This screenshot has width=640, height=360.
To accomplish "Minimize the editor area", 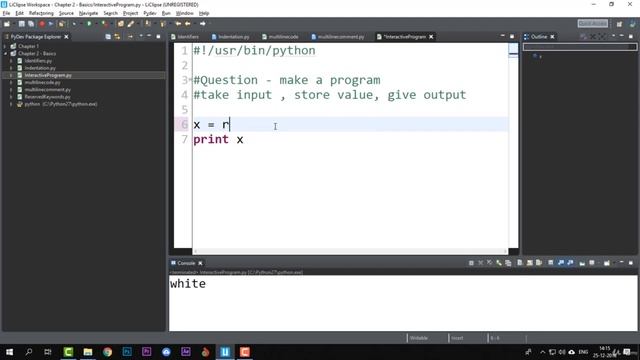I will (x=502, y=37).
